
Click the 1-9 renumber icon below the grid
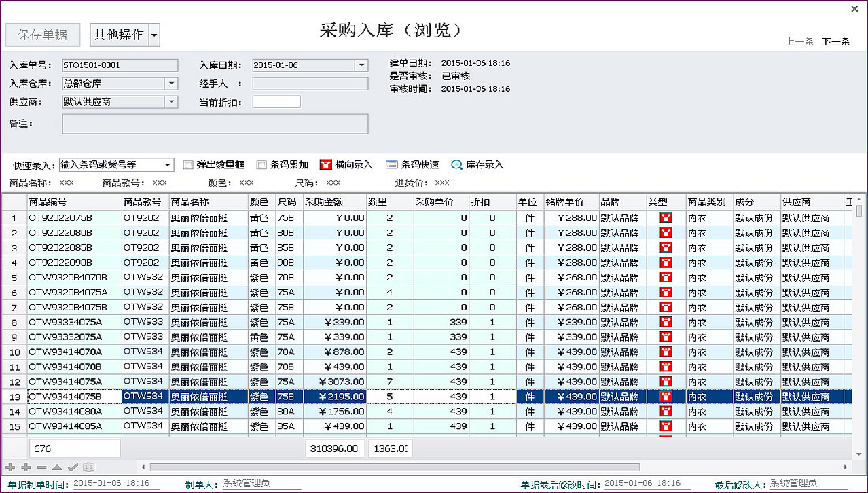(88, 467)
